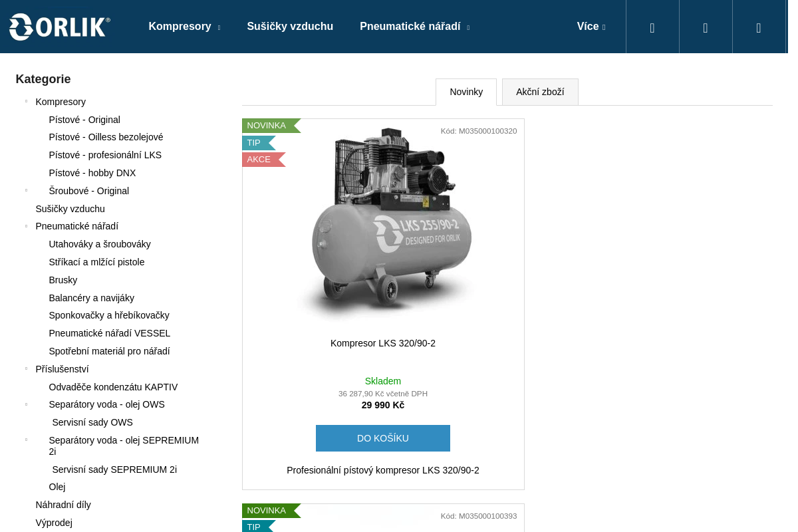Select Pístové - Original in the sidebar
798x532 pixels.
click(x=84, y=120)
